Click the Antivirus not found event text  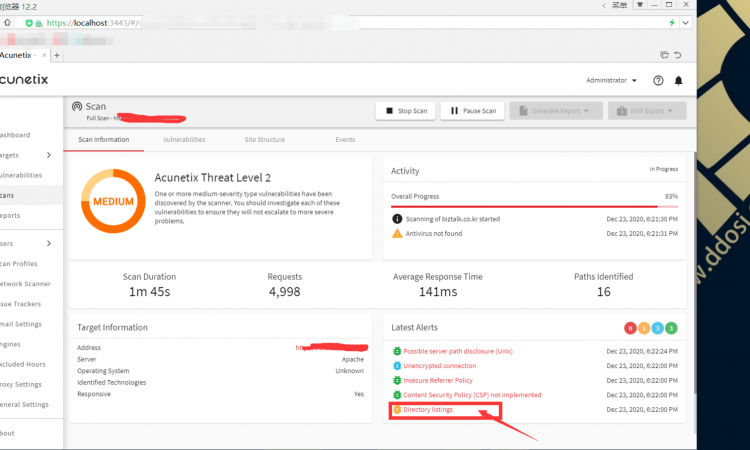coord(434,233)
